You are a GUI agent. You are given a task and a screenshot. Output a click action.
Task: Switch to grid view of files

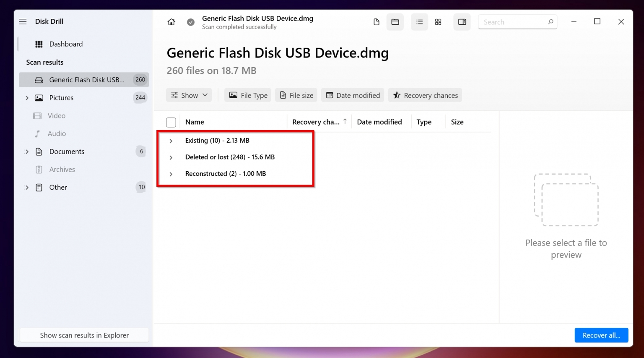(x=438, y=21)
